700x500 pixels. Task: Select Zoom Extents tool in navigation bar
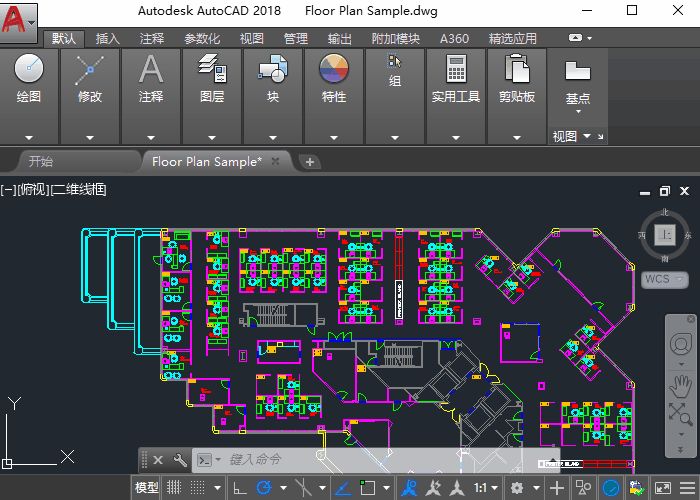pos(682,414)
